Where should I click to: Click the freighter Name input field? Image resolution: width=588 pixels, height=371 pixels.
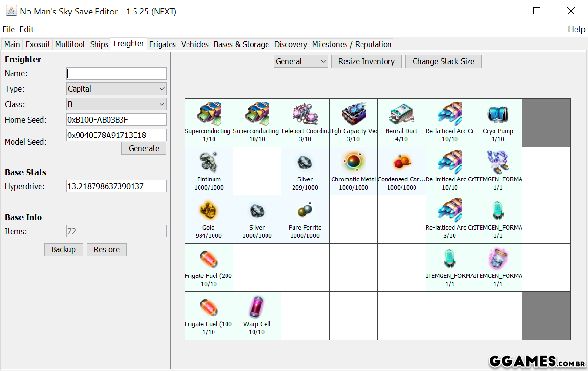116,73
